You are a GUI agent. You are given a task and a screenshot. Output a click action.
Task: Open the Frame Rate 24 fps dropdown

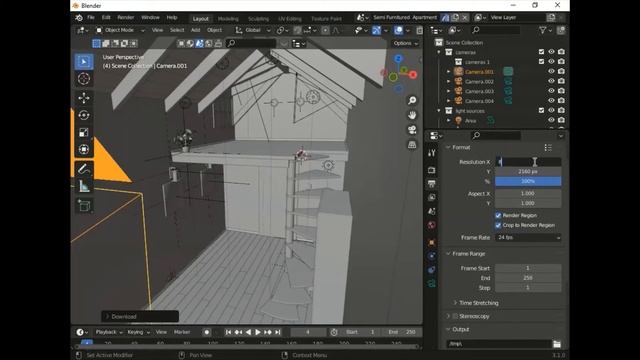[x=528, y=237]
